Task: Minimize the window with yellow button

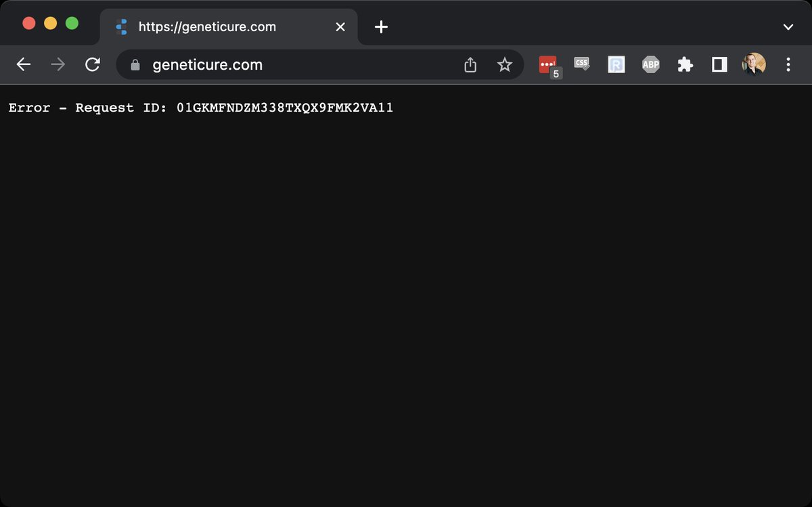Action: 50,23
